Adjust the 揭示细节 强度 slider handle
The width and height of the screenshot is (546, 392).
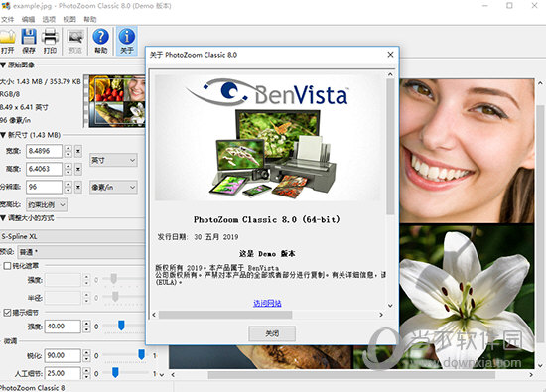click(121, 326)
